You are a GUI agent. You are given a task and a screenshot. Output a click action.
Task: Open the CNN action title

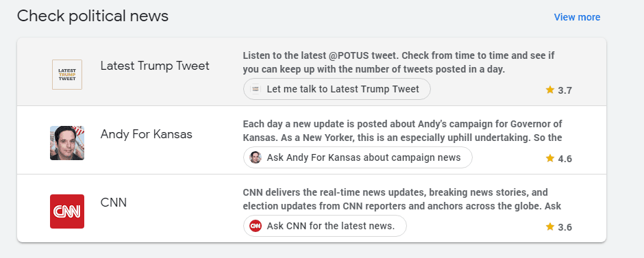click(114, 202)
